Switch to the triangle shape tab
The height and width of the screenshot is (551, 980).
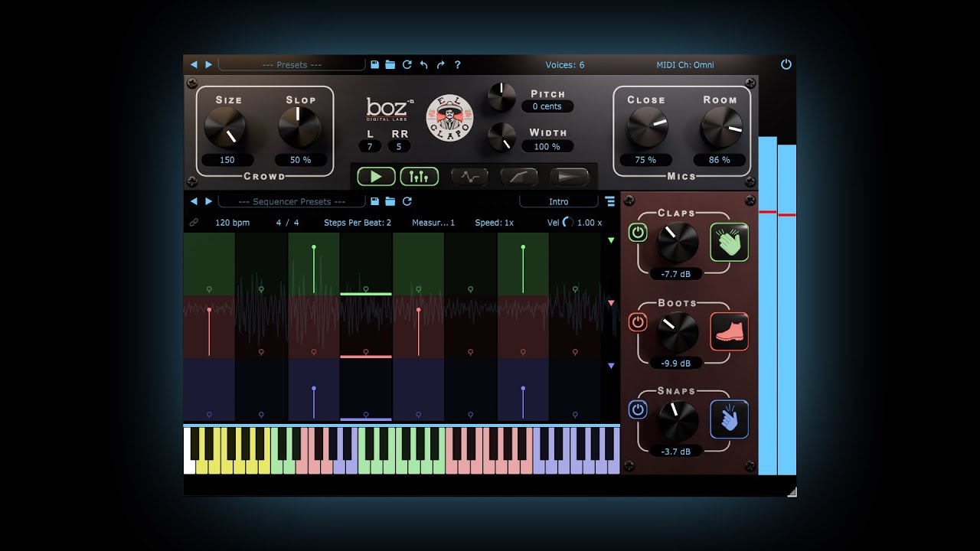[x=570, y=177]
